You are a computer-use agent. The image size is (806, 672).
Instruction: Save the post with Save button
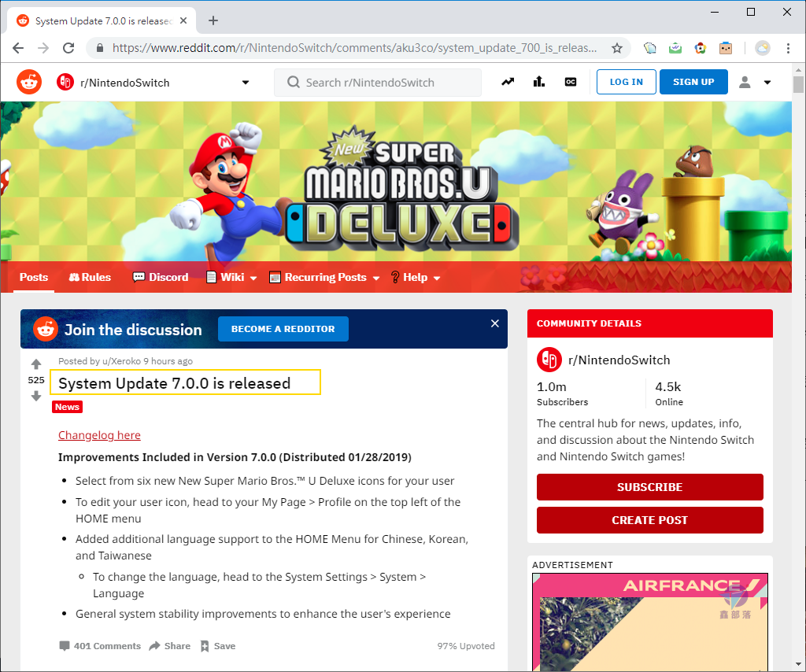(218, 646)
